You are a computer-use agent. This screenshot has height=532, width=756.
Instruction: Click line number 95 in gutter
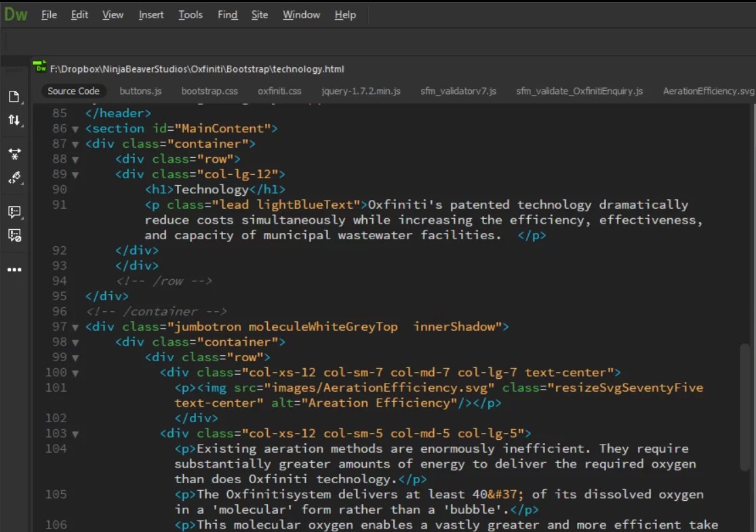point(59,296)
